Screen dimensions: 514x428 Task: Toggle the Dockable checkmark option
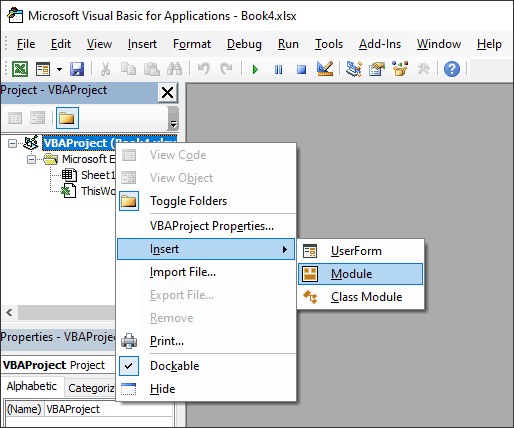(206, 366)
